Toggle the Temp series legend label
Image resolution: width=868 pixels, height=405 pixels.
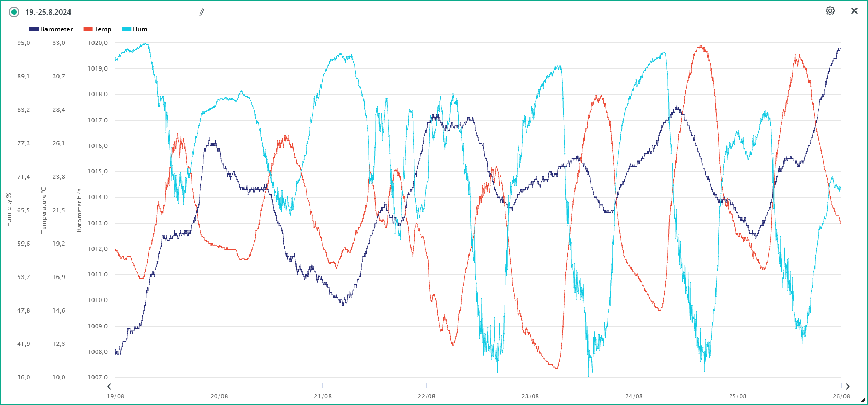coord(102,29)
